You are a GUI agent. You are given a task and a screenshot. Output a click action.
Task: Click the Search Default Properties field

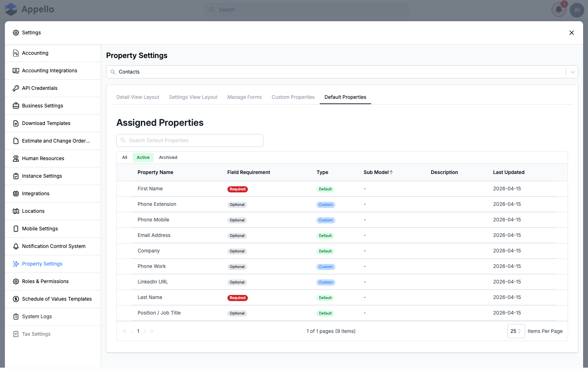click(190, 141)
